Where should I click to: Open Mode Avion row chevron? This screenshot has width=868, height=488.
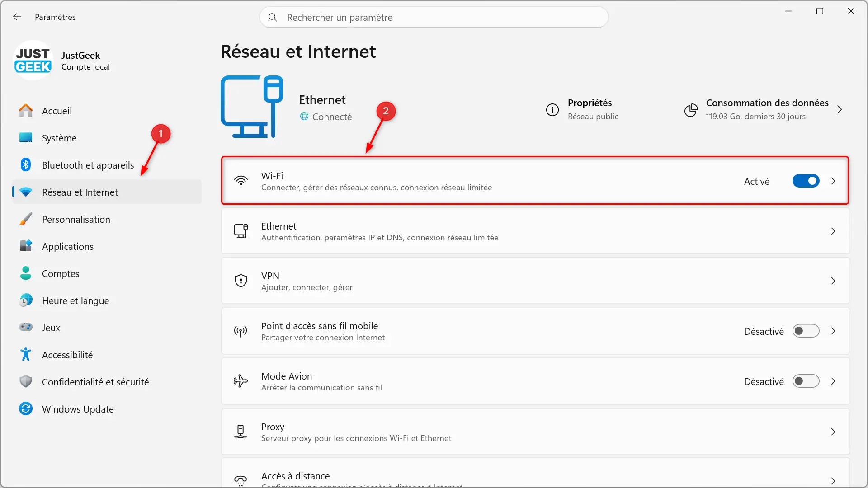pyautogui.click(x=833, y=381)
